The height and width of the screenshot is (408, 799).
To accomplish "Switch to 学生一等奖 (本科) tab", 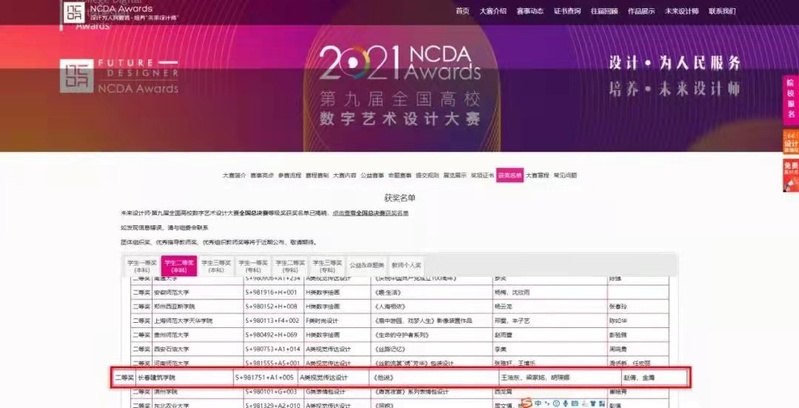I will 141,265.
